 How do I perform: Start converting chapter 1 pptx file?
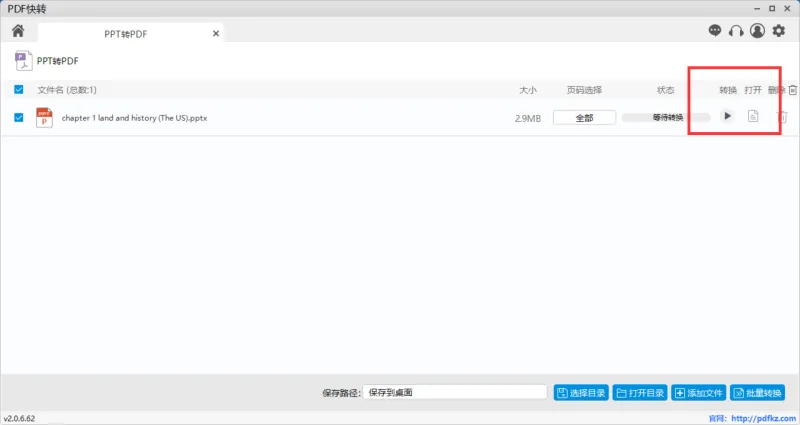pos(727,116)
